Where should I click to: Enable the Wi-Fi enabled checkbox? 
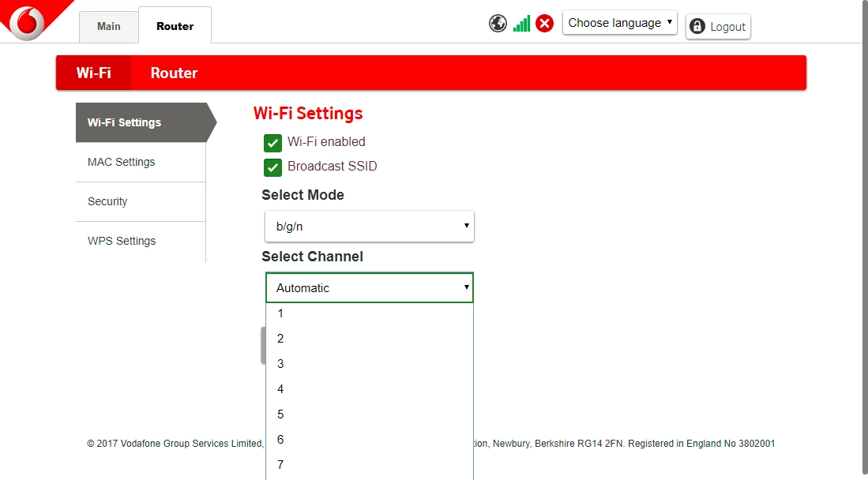272,143
